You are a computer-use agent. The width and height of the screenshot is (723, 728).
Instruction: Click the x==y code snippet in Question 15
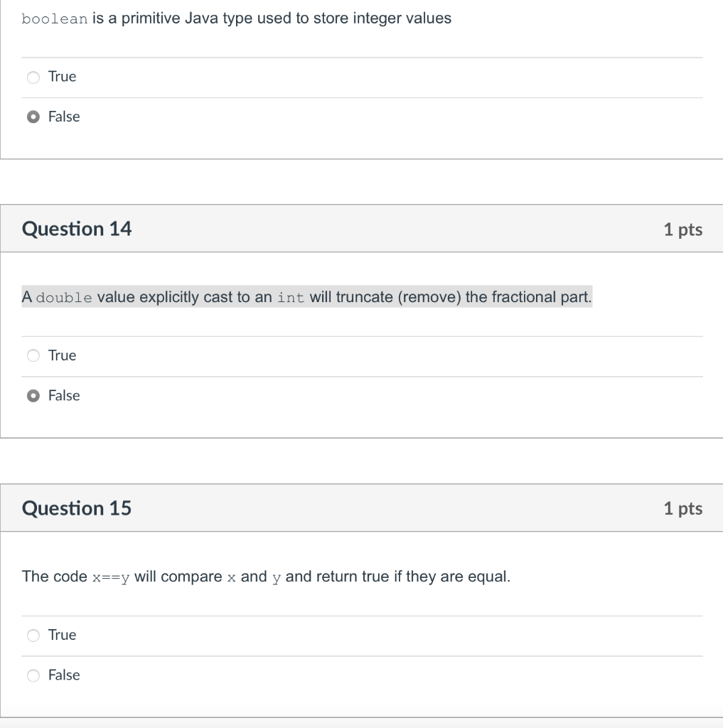(x=111, y=577)
